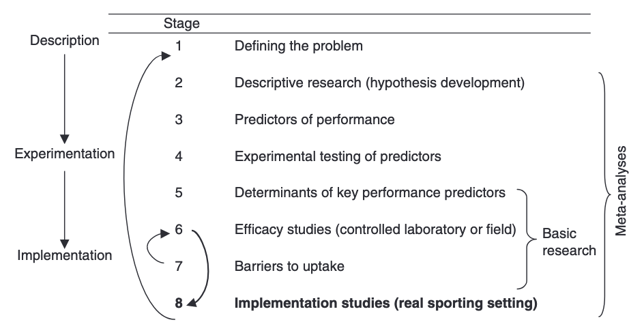Image resolution: width=644 pixels, height=333 pixels.
Task: Click 'Barriers to uptake' text
Action: click(x=289, y=266)
